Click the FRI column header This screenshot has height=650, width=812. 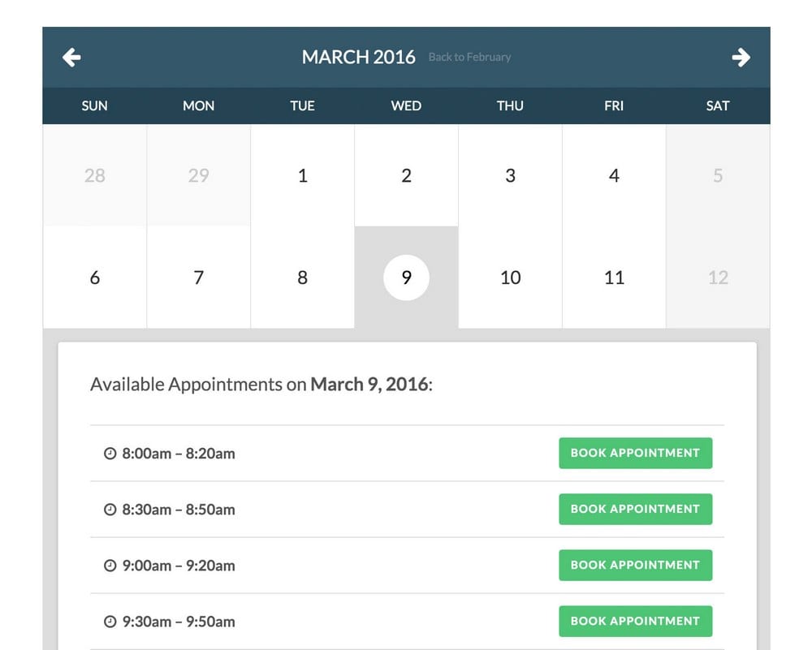click(614, 106)
